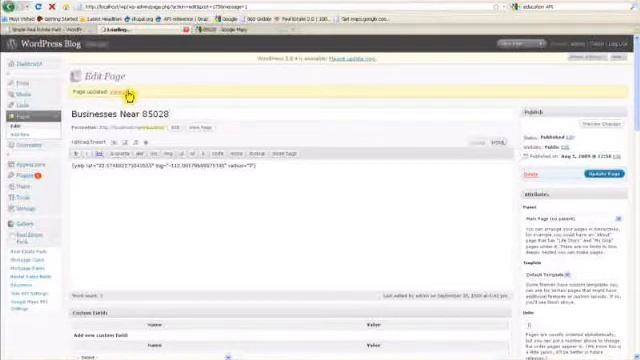Viewport: 640px width, 360px height.
Task: Click the lookup editor button
Action: [257, 154]
